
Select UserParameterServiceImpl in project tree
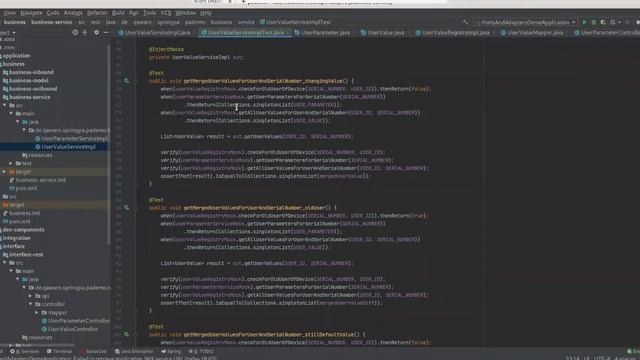71,138
